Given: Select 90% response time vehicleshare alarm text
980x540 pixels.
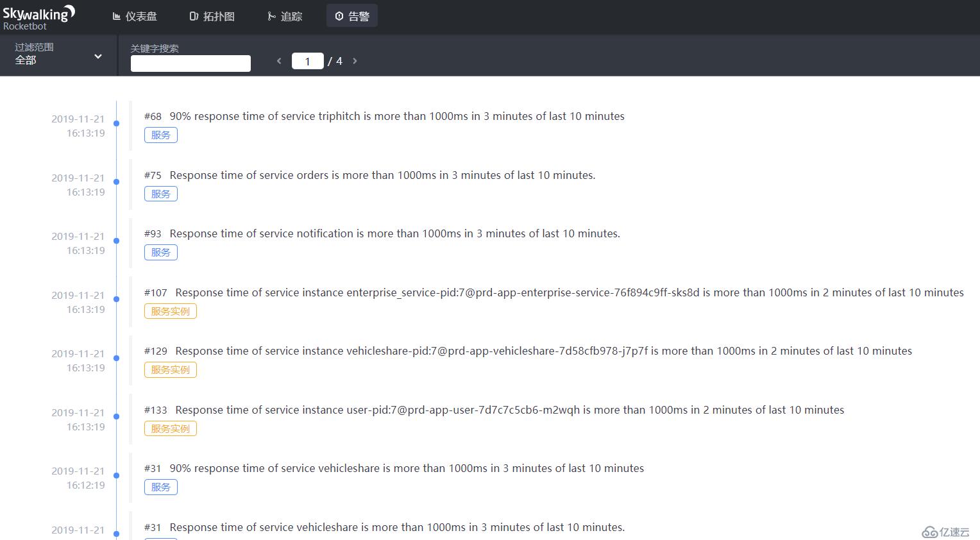Looking at the screenshot, I should tap(407, 468).
